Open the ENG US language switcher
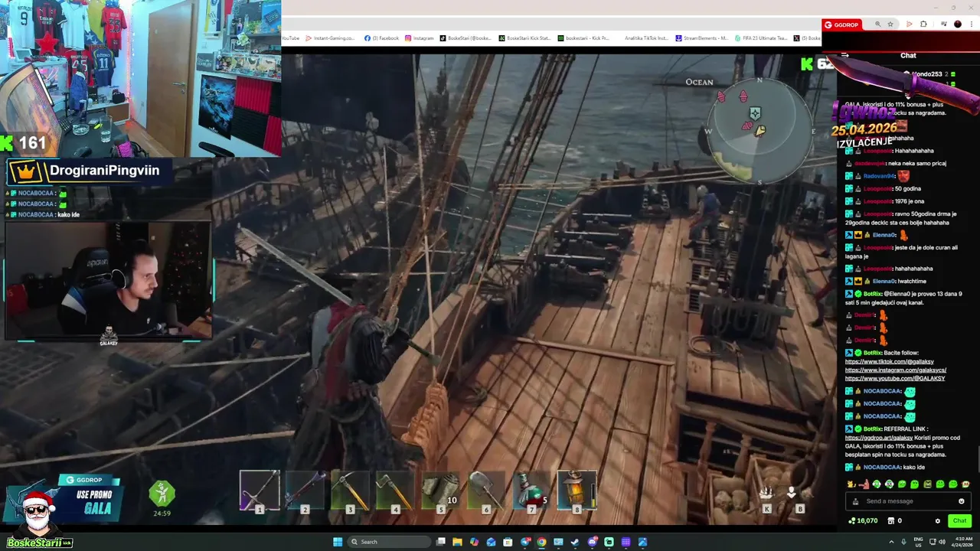Viewport: 980px width, 551px height. (x=918, y=542)
